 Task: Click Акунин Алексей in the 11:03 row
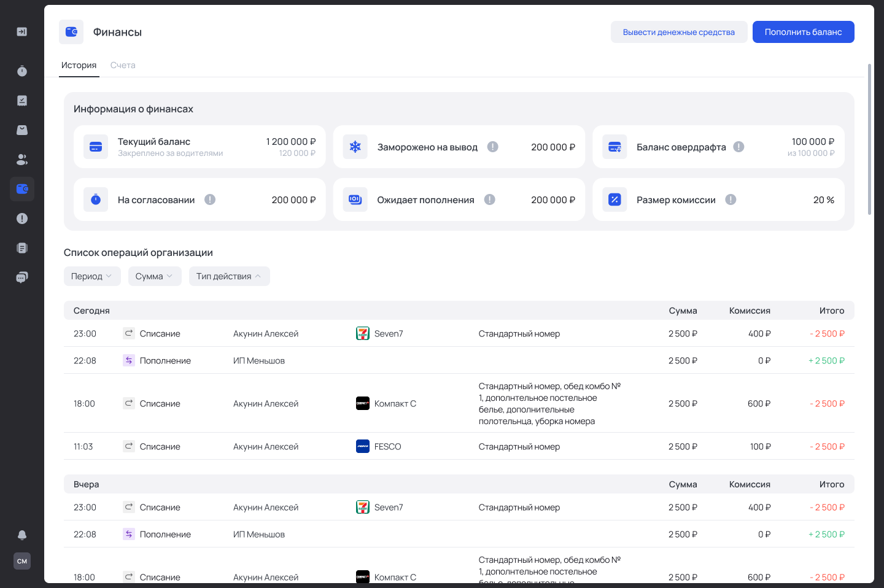pos(266,446)
